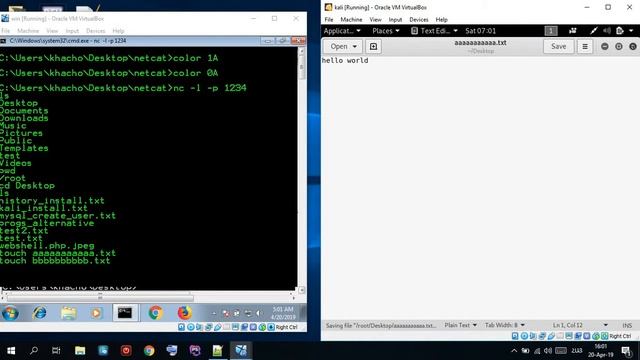Click Kali workspace indicator 1 in top bar
The width and height of the screenshot is (640, 360).
coord(551,31)
